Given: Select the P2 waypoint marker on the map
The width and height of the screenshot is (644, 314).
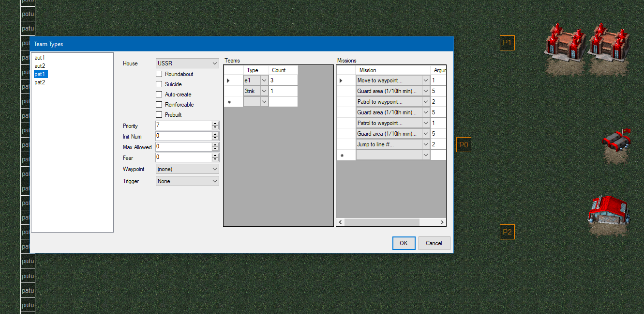Looking at the screenshot, I should (507, 232).
